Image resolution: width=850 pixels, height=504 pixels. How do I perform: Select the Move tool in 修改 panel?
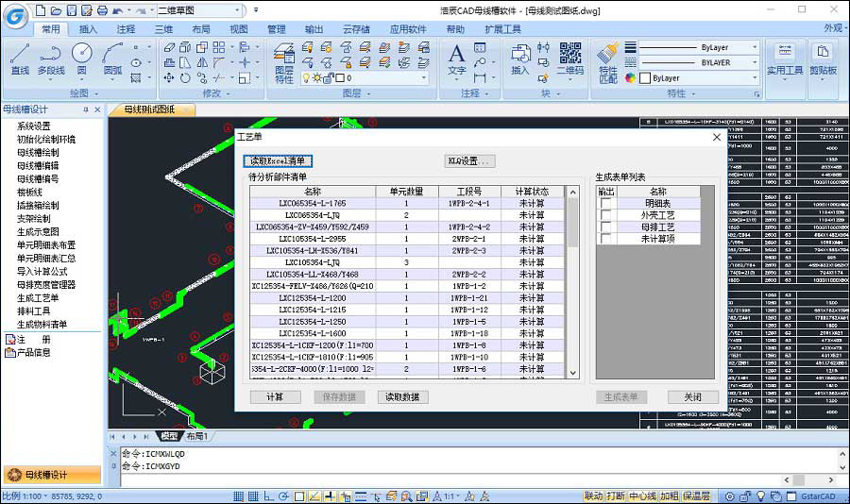[169, 78]
